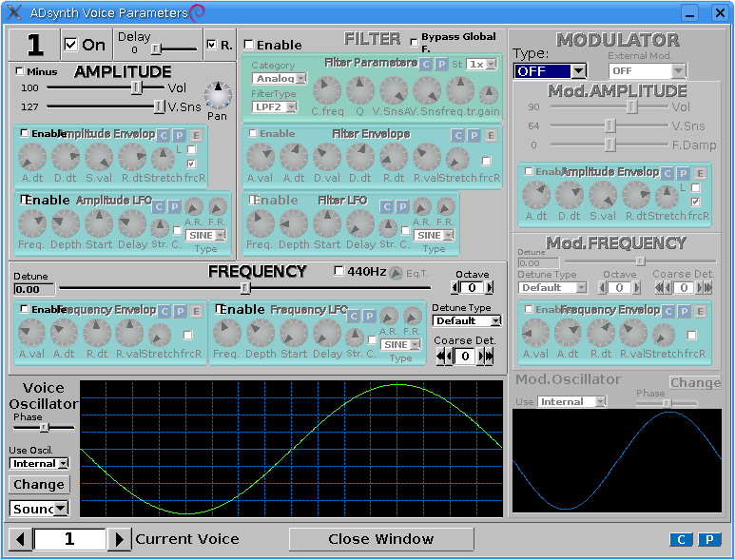Click the Amplitude Envelope A.dt knob
Screen dimensions: 735x560
pyautogui.click(x=32, y=157)
